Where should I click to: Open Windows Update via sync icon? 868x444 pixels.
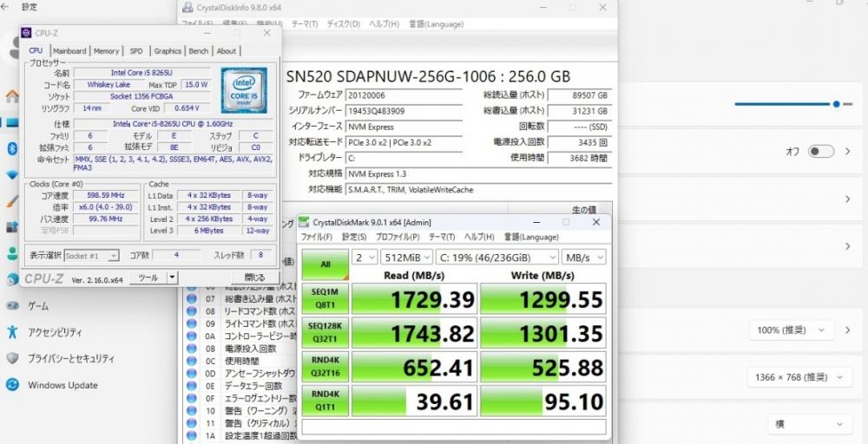click(x=12, y=385)
